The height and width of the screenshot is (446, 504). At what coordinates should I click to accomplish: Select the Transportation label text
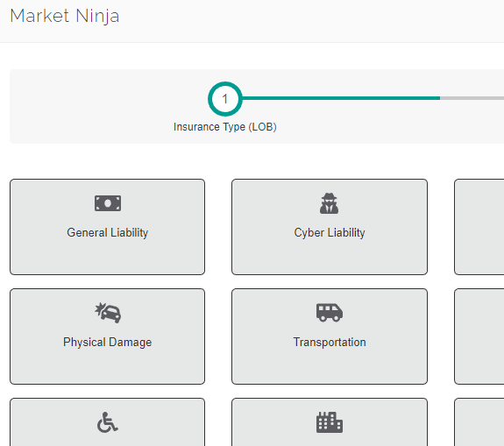click(330, 343)
